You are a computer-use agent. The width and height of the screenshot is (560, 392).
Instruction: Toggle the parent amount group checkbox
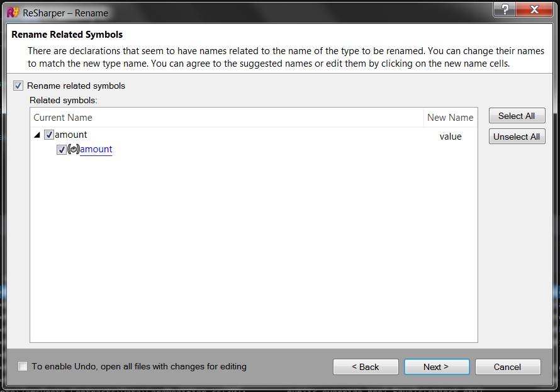(x=49, y=135)
